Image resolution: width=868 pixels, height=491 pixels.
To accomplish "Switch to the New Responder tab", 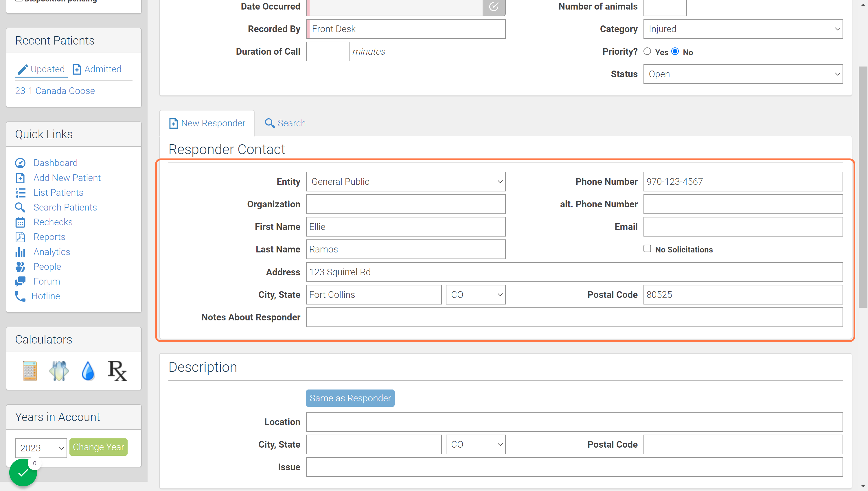I will (x=207, y=123).
